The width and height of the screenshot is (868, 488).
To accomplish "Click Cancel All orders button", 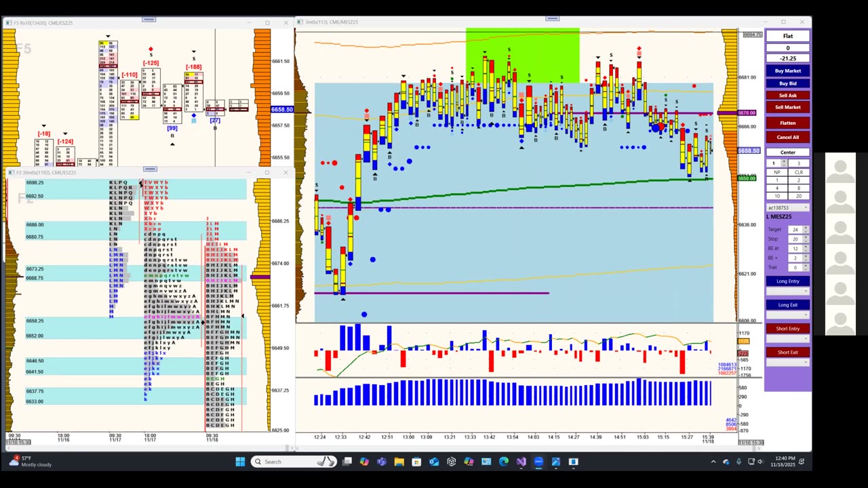I will click(787, 137).
